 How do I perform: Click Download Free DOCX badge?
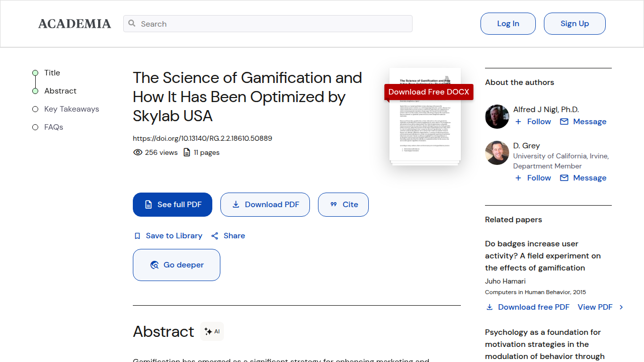tap(429, 92)
